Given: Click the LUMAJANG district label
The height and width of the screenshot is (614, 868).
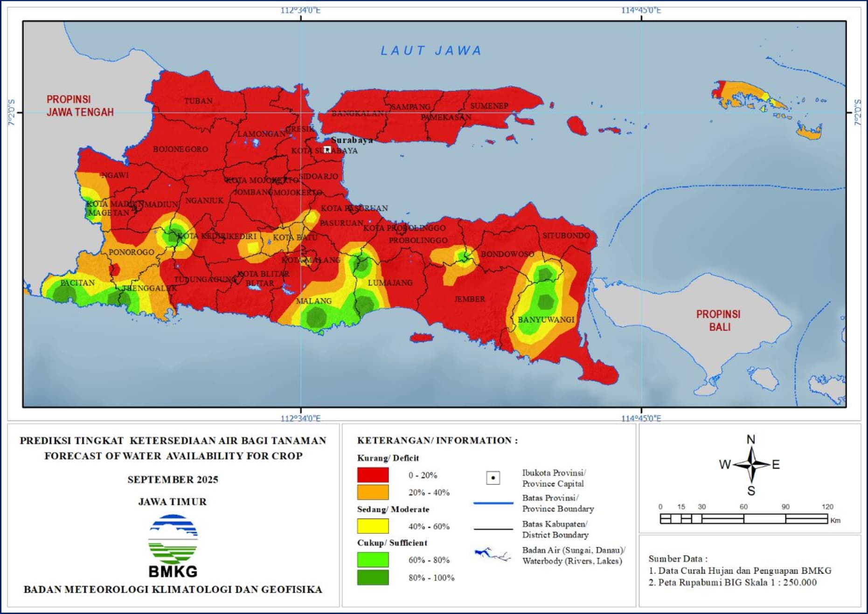Looking at the screenshot, I should pos(390,283).
